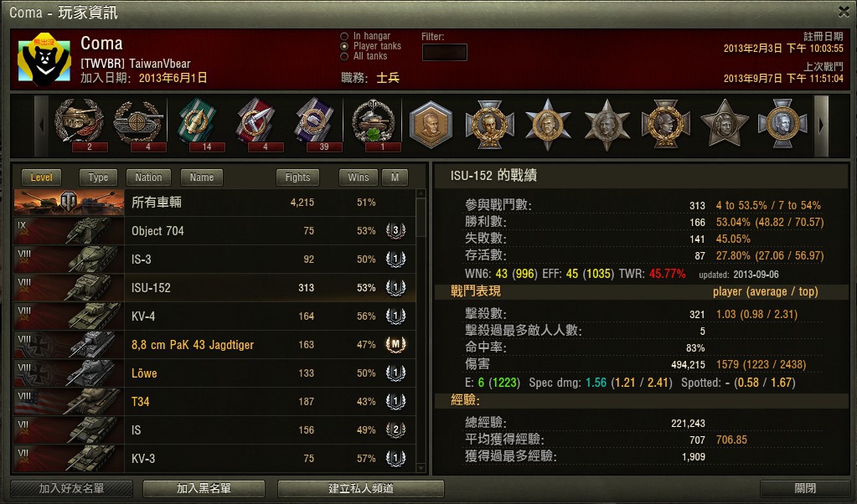Select the In hangar radio button

[x=344, y=36]
